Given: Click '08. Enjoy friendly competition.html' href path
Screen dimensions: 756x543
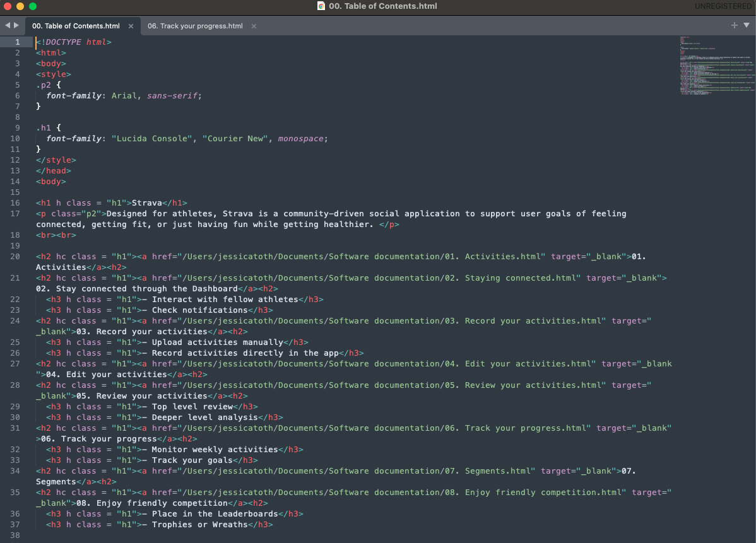Looking at the screenshot, I should (533, 493).
